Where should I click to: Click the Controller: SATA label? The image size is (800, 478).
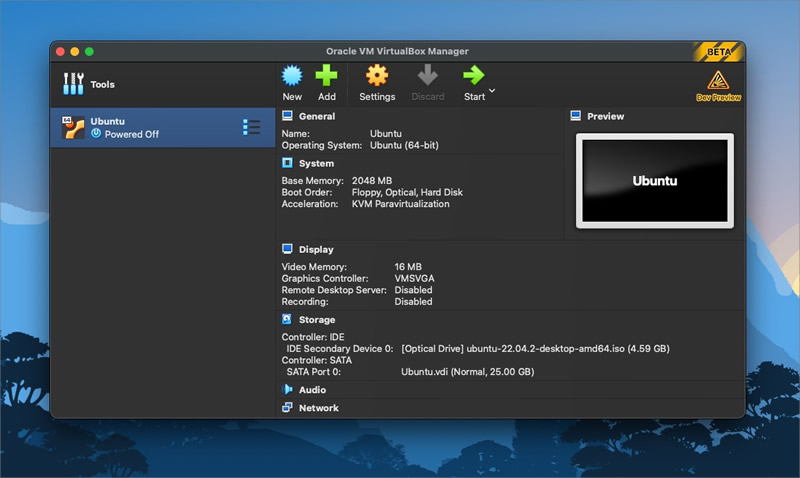[317, 360]
